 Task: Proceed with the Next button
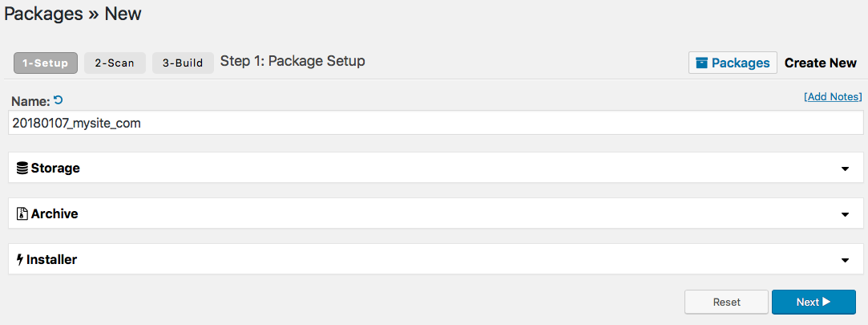coord(813,303)
